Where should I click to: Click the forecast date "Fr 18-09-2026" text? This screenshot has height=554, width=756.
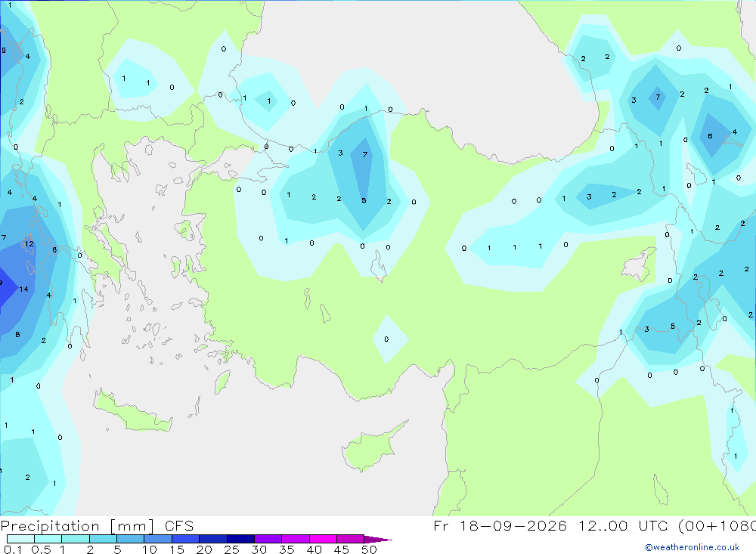pos(500,525)
